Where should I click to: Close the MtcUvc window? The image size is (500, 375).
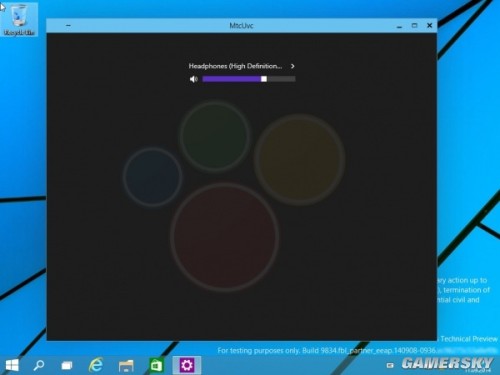[430, 25]
